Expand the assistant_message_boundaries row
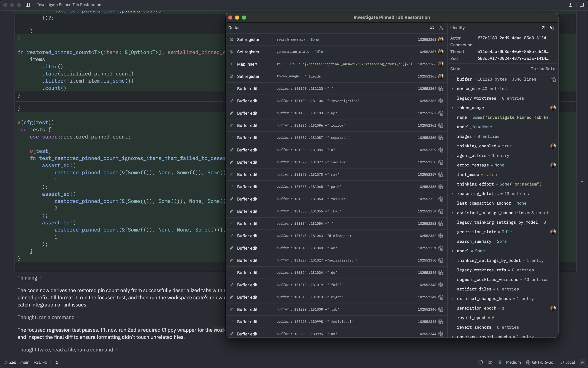This screenshot has height=368, width=588. [x=452, y=213]
